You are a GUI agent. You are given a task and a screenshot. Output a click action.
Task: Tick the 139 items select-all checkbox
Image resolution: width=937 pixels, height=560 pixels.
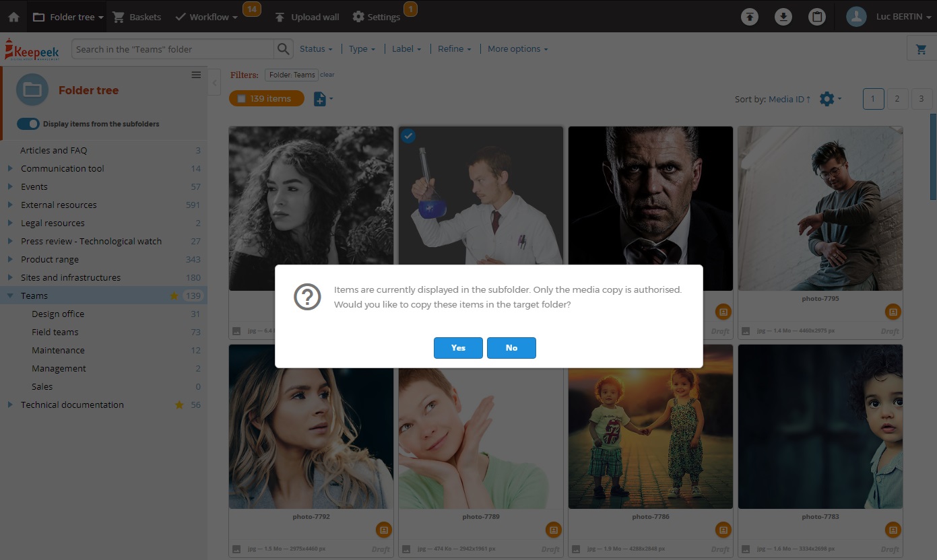[241, 99]
